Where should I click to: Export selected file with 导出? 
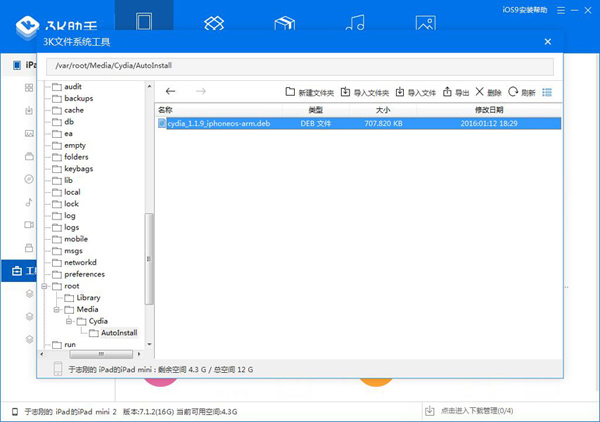pos(456,92)
